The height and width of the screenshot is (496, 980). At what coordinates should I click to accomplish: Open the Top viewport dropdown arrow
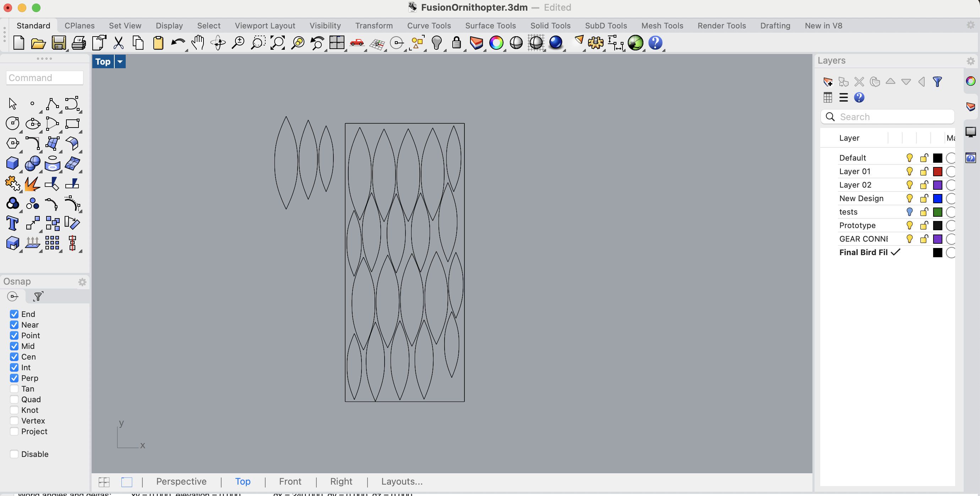[x=120, y=62]
